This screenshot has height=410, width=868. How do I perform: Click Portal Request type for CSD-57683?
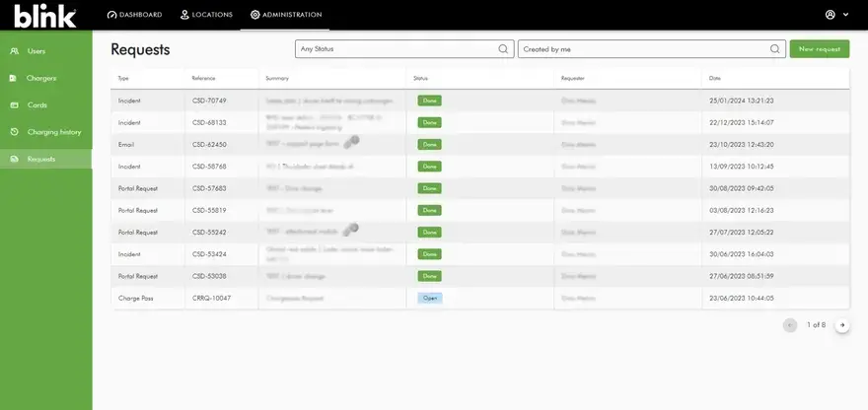click(138, 188)
